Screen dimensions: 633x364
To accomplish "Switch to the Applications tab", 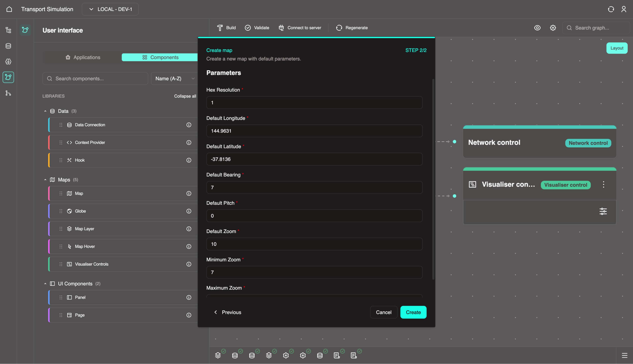I will [x=83, y=57].
